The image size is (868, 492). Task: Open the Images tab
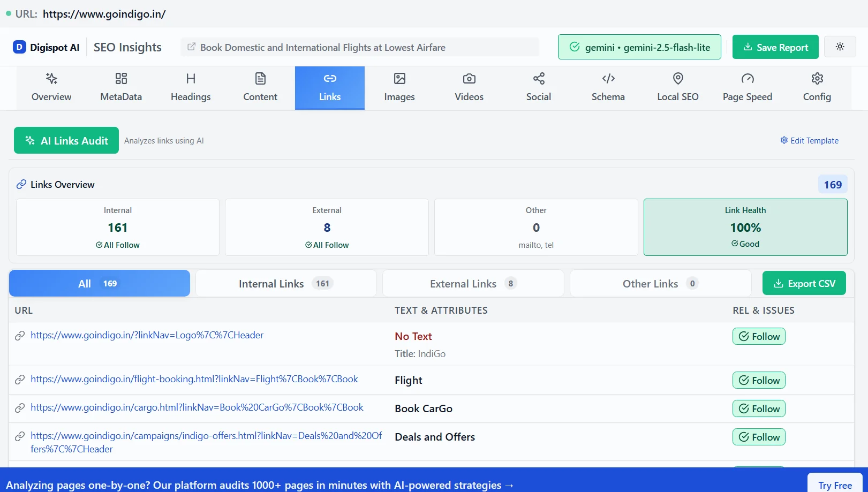coord(399,88)
